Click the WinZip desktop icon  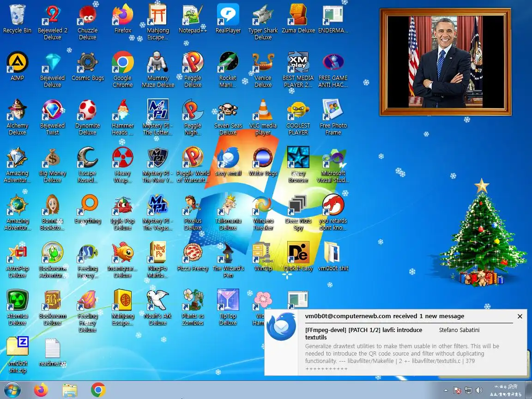263,256
